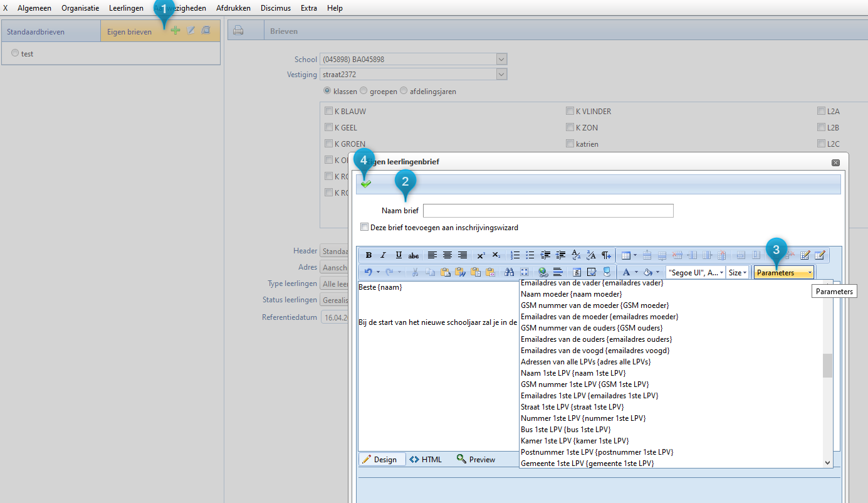Click the binoculars find icon
The width and height of the screenshot is (868, 503).
click(509, 272)
